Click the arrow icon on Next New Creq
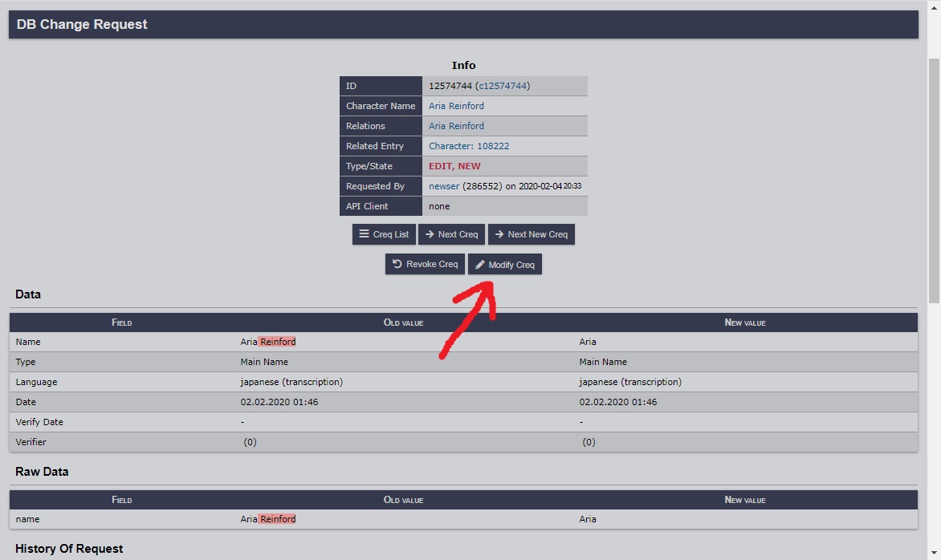 pos(499,234)
